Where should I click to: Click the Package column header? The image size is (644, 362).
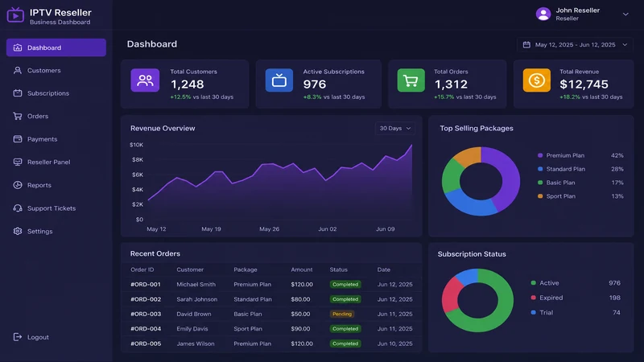click(246, 269)
